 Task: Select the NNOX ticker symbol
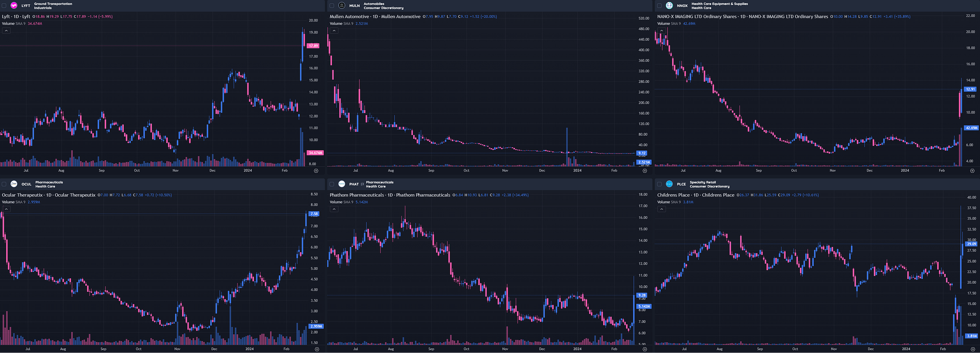pos(682,6)
